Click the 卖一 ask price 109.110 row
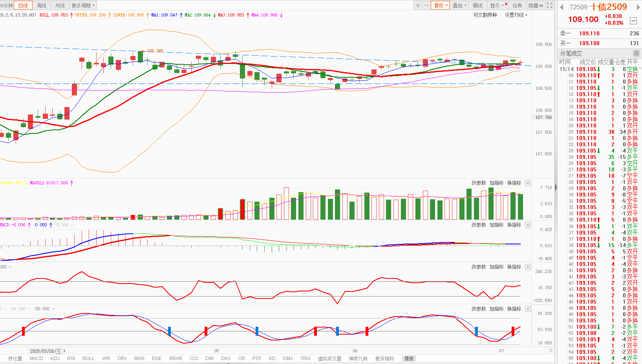The image size is (642, 364). [x=599, y=33]
